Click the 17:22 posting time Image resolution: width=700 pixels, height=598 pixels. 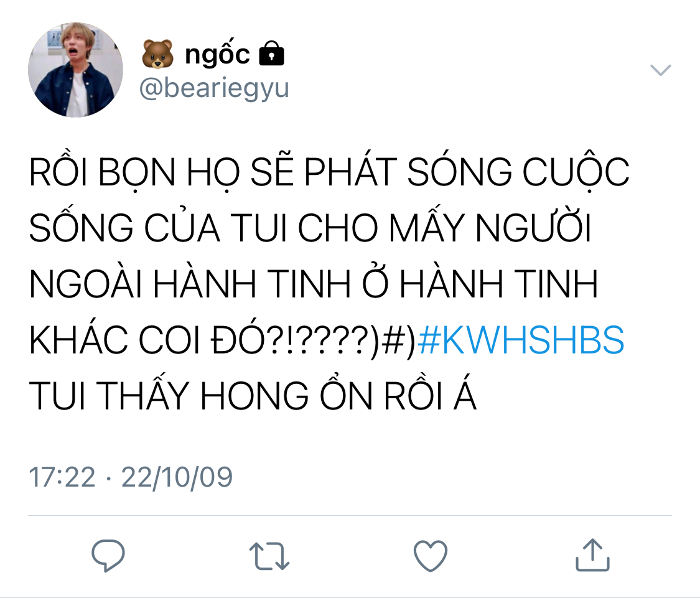(x=62, y=477)
